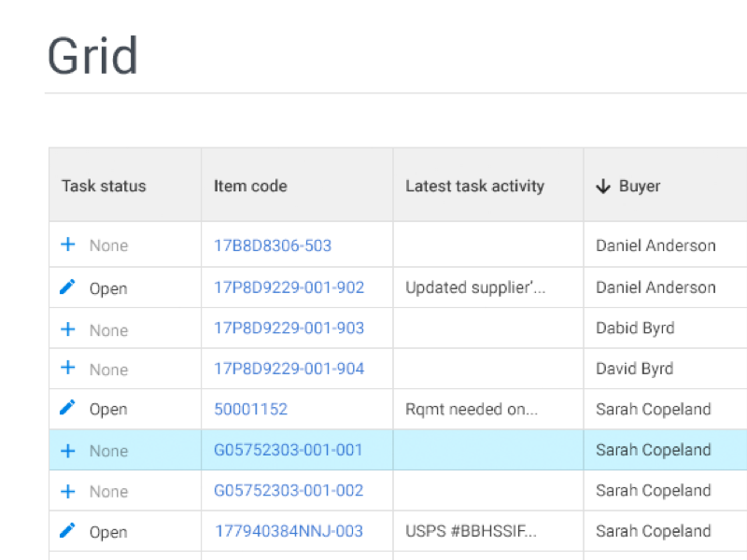Open item link G05752303-001-001

[x=289, y=450]
